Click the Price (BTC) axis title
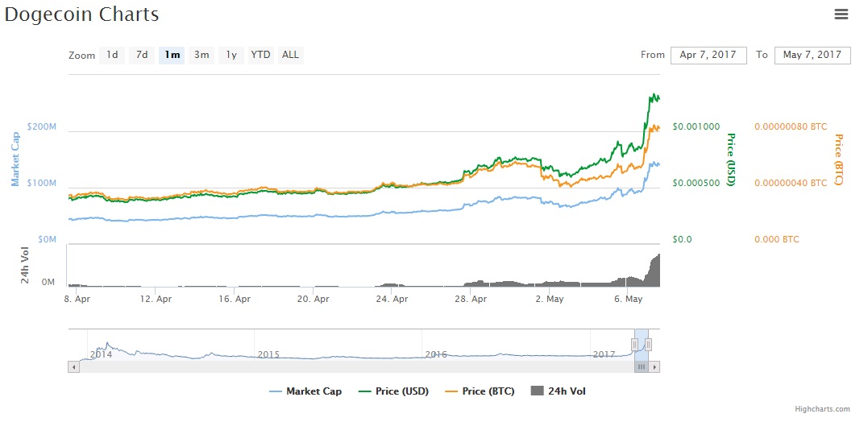Screen dimensions: 868x422 coord(837,159)
